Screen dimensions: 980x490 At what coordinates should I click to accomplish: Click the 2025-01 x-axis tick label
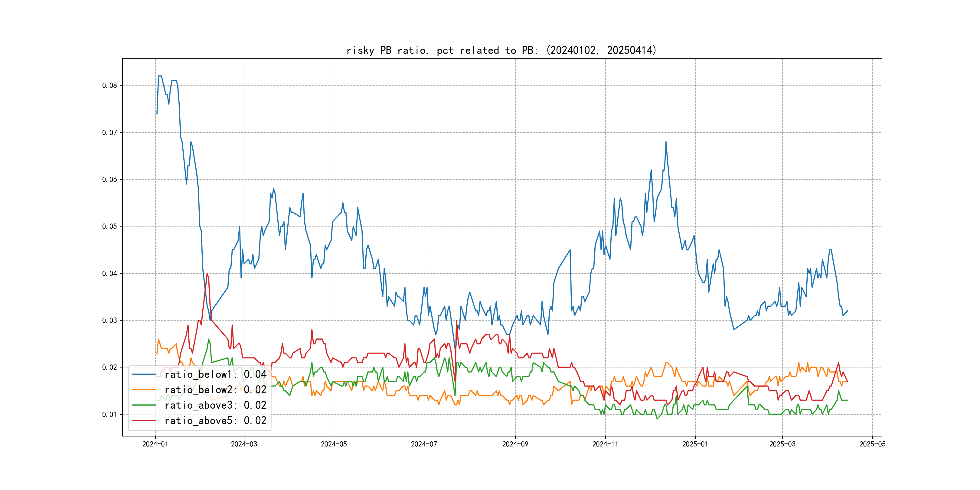click(x=695, y=444)
